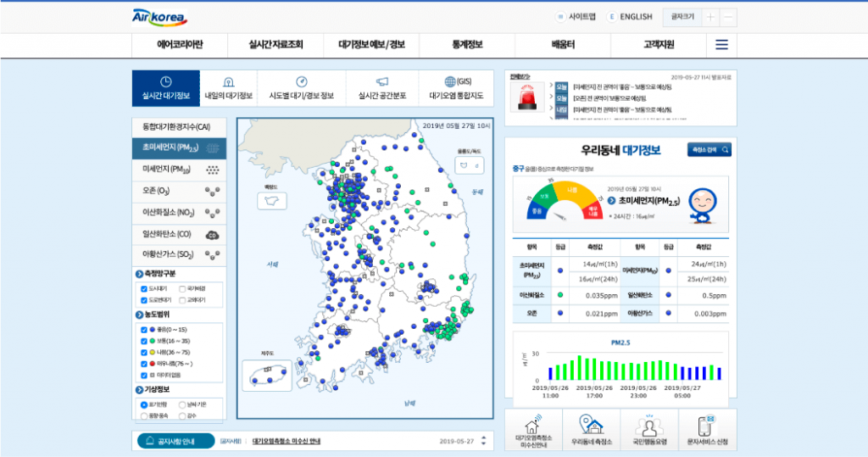Screen dimensions: 868x457
Task: Select the 날씨·기온 radio button
Action: (182, 405)
